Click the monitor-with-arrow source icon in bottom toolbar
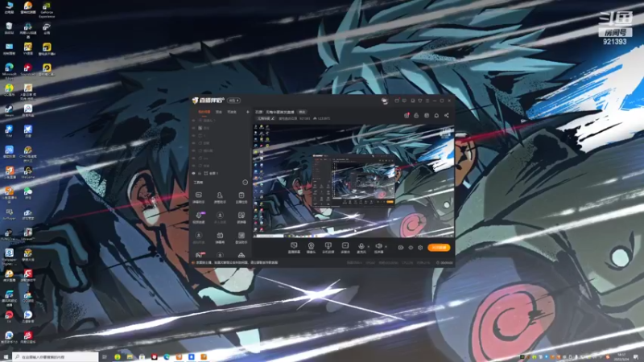This screenshot has height=362, width=644. pyautogui.click(x=328, y=248)
